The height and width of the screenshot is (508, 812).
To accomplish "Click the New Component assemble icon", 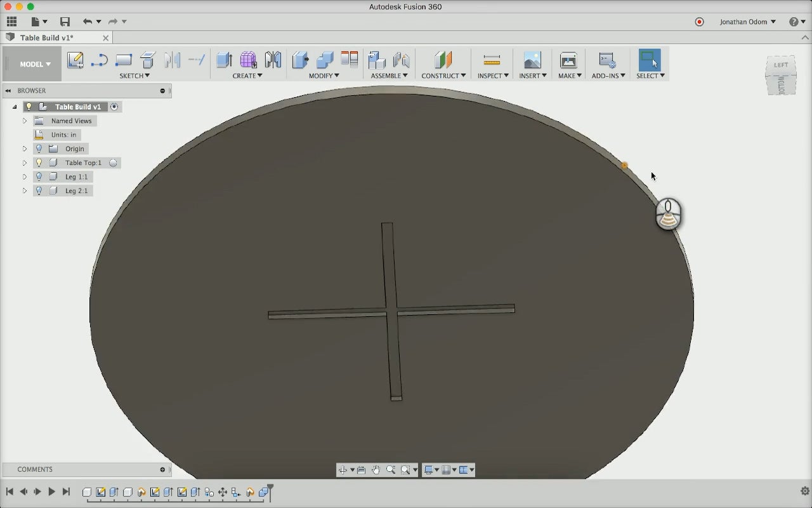I will (x=377, y=60).
